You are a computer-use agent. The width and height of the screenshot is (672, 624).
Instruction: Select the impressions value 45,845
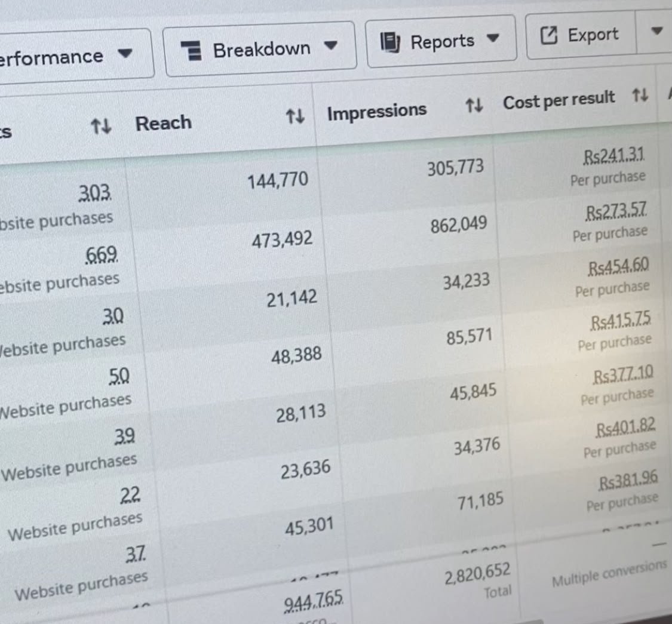(473, 392)
